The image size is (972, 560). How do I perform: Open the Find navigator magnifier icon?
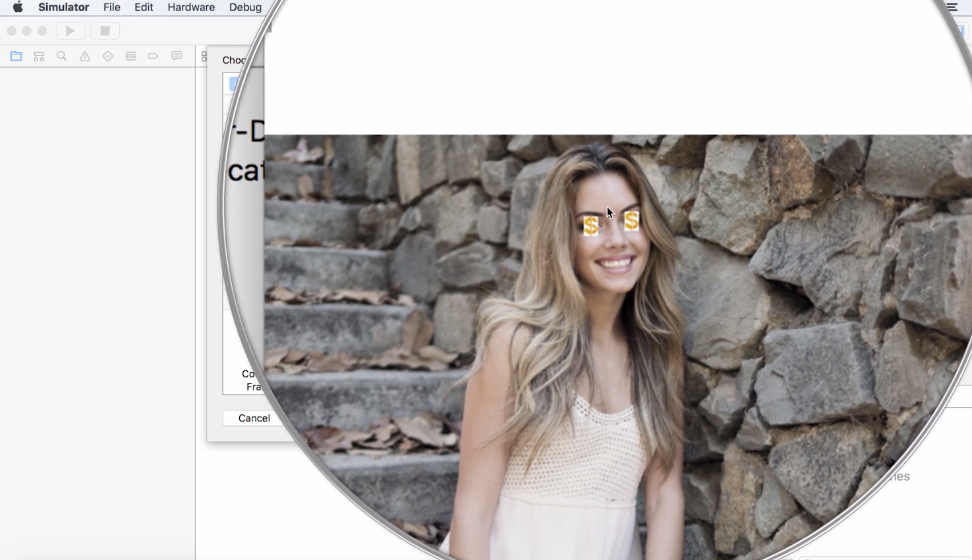[x=62, y=57]
